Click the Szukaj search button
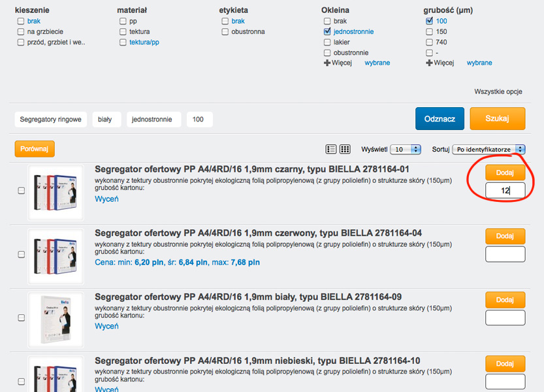Screen dimensions: 544x392 click(x=498, y=119)
